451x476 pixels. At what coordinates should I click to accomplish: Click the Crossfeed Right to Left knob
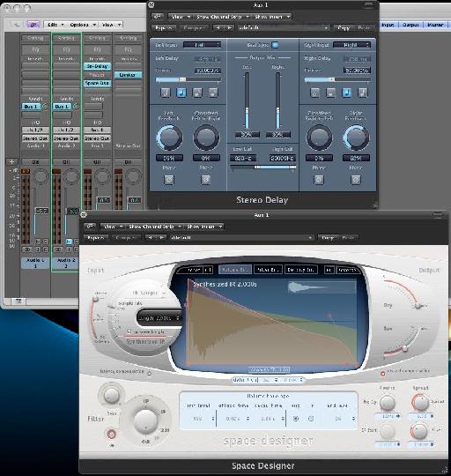coord(319,138)
